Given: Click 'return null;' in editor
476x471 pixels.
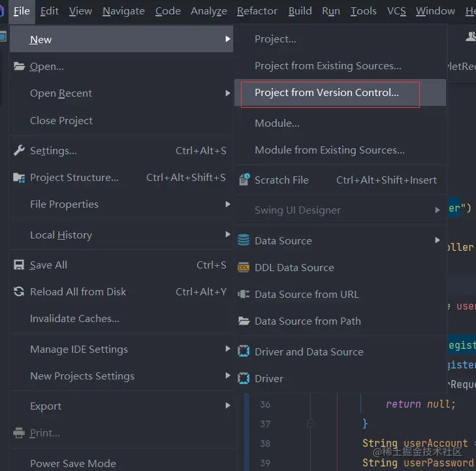Looking at the screenshot, I should pos(420,404).
